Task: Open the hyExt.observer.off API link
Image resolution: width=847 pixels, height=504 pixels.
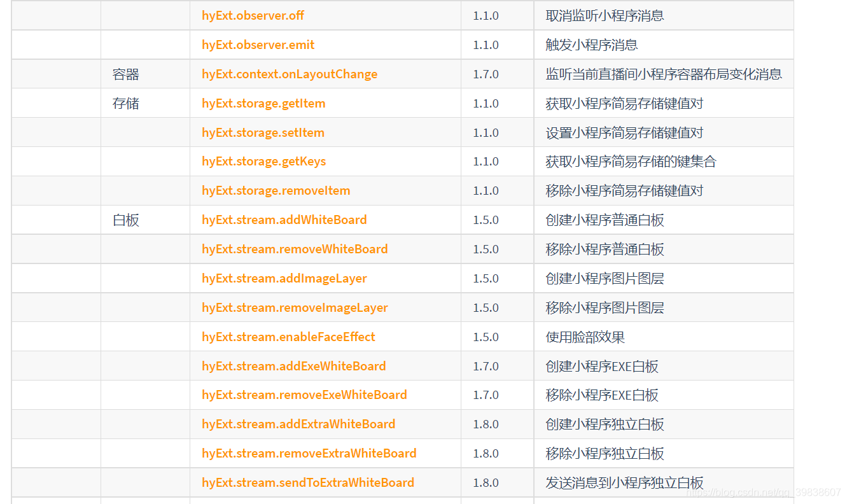Action: click(253, 15)
